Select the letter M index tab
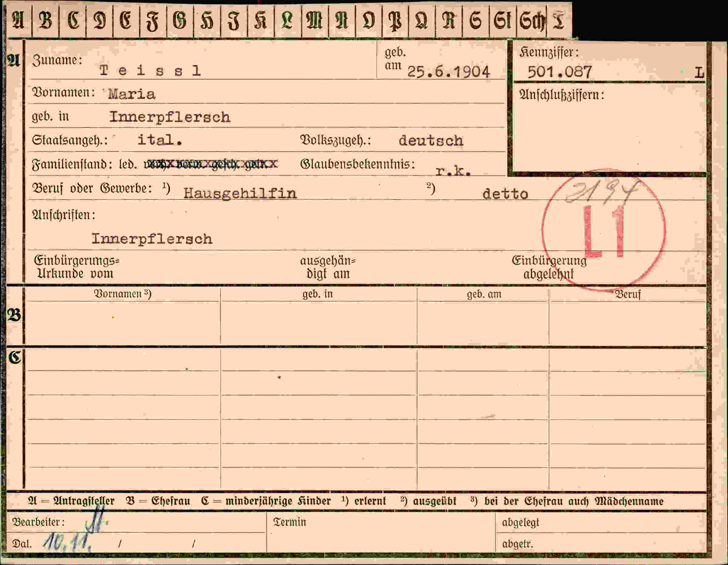 pos(315,21)
